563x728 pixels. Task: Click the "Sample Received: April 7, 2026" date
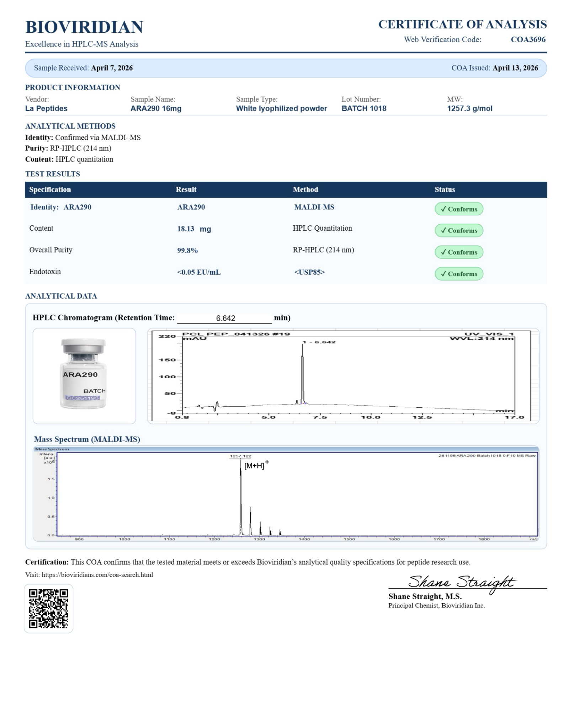coord(84,68)
